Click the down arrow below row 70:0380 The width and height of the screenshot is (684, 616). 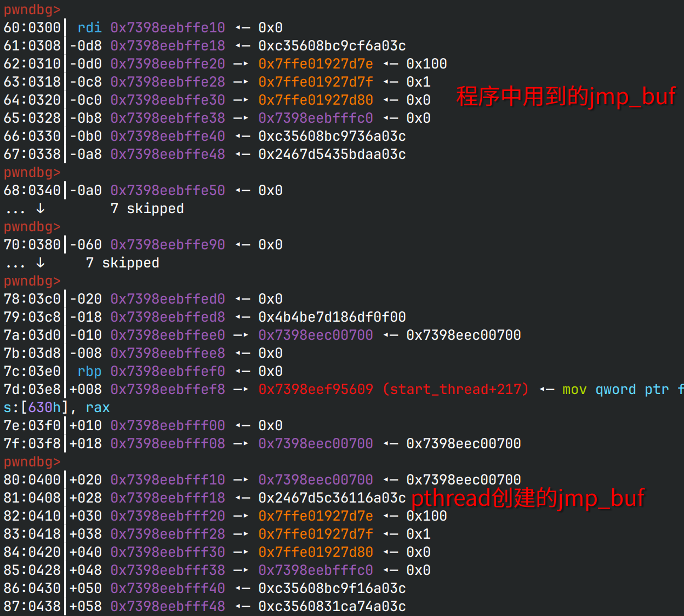click(x=41, y=263)
